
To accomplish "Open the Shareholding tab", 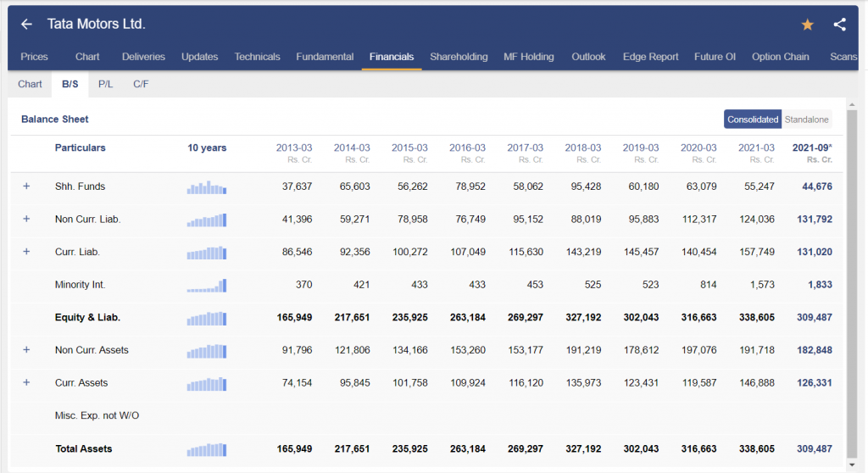I will click(x=459, y=57).
